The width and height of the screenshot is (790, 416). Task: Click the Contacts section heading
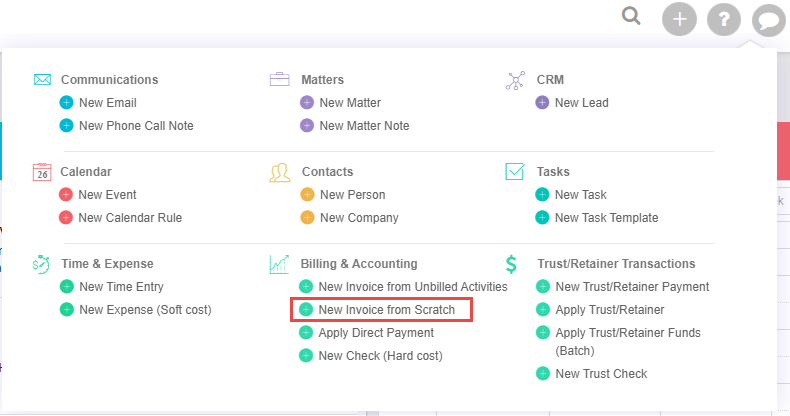(x=327, y=172)
